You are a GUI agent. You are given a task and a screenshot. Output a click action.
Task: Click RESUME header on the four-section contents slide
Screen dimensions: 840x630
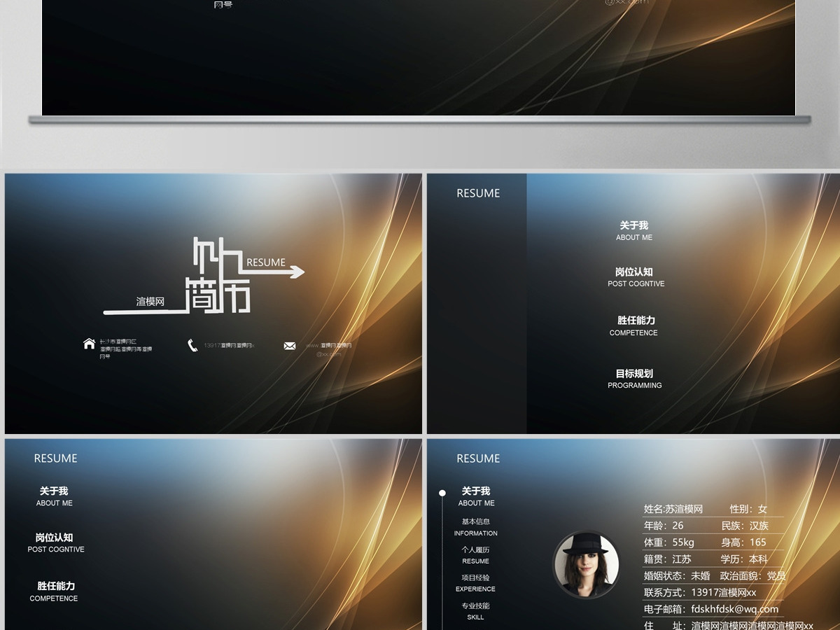(478, 193)
